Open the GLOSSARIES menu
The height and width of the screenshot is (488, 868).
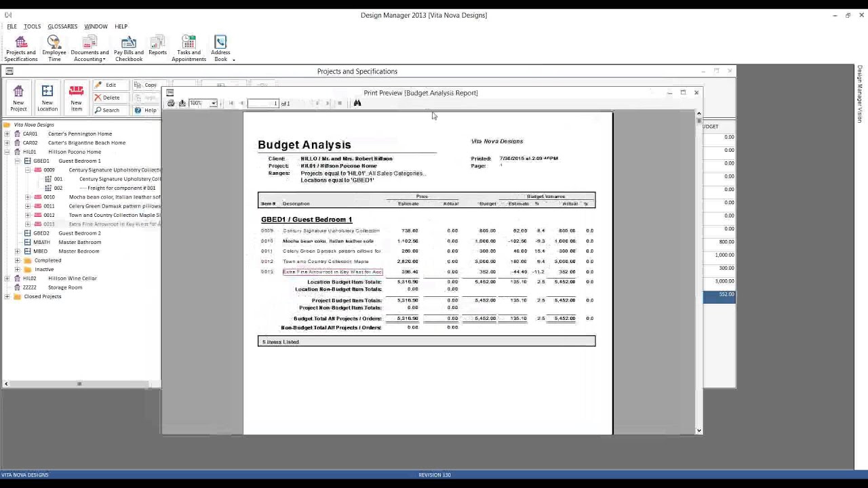(x=62, y=26)
